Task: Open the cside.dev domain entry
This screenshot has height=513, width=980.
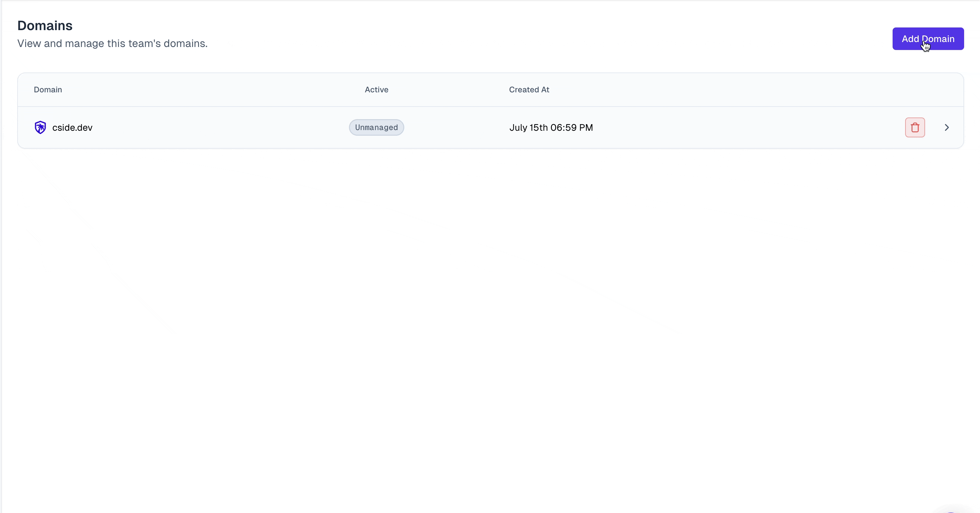Action: 72,127
